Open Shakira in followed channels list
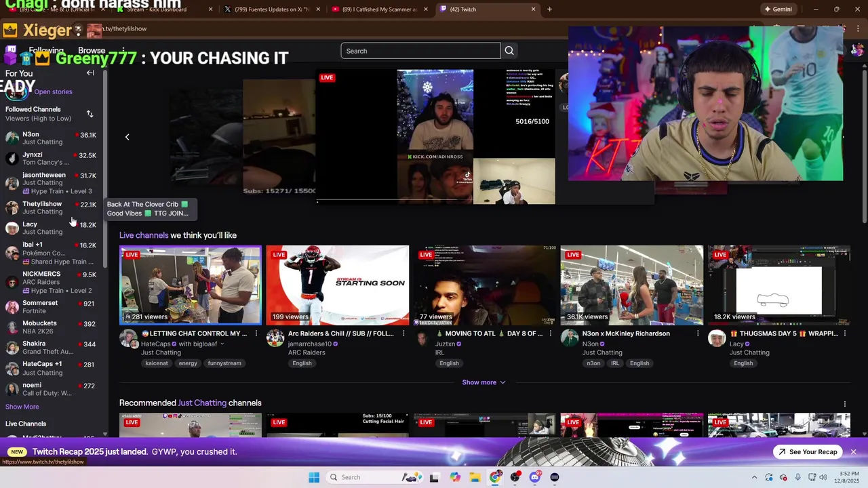Screen dimensions: 868x488 coord(51,348)
